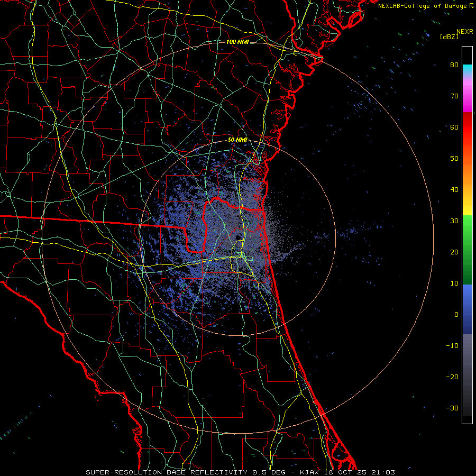This screenshot has height=476, width=476.
Task: Click the Super-Resolution Base Reflectivity caption text
Action: 241,472
